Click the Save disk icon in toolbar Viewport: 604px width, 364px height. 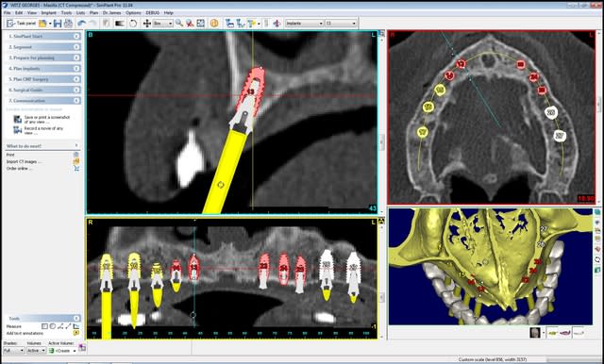point(58,24)
